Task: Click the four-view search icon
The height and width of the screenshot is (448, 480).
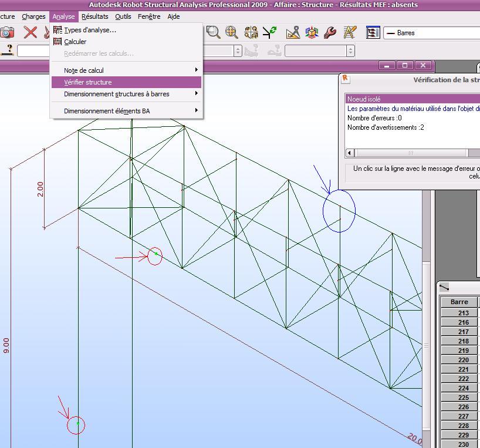Action: click(x=251, y=32)
